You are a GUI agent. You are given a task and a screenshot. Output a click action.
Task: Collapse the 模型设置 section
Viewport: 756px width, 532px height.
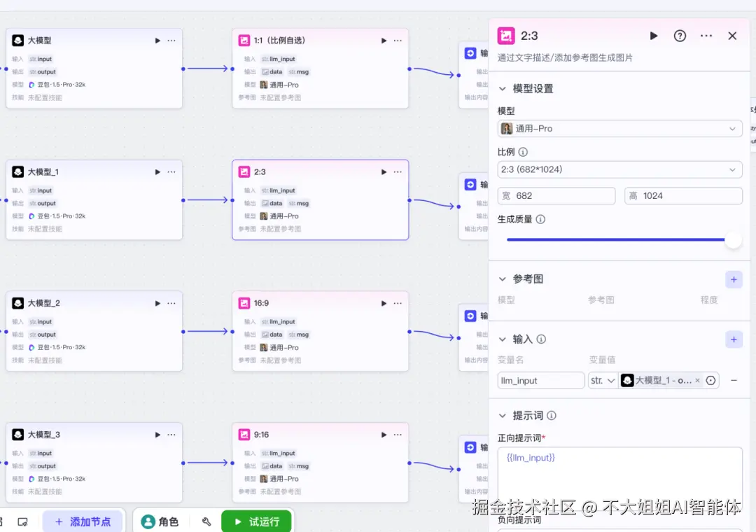tap(503, 89)
